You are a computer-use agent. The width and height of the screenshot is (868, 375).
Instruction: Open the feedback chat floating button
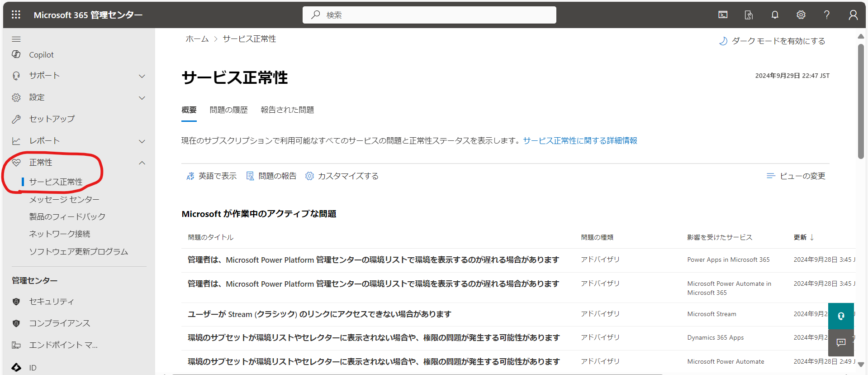[841, 342]
